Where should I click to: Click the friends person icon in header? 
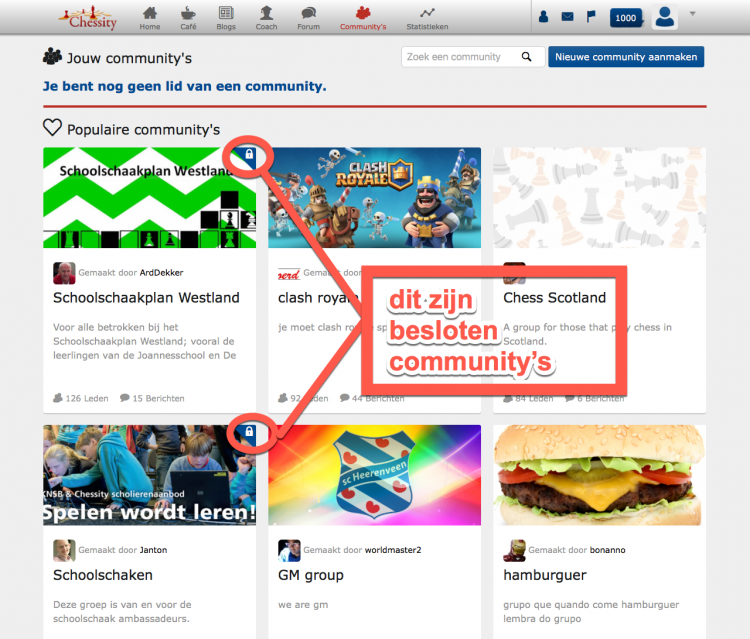tap(543, 17)
